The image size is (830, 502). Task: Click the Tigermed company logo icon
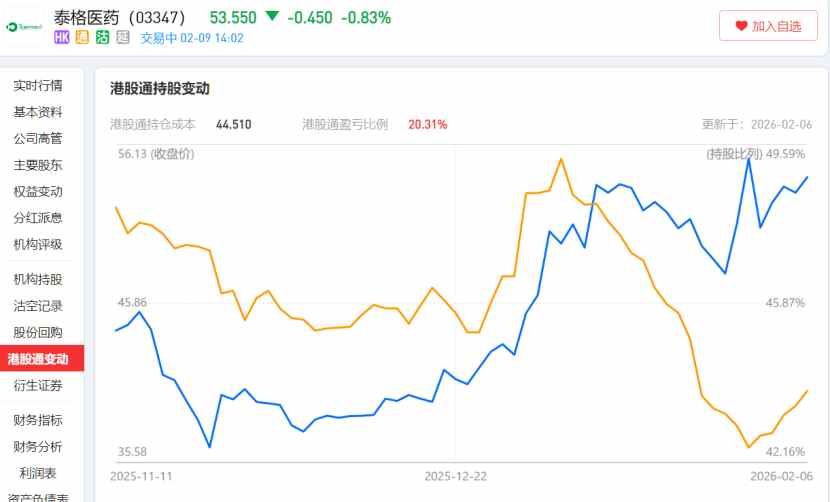click(x=24, y=26)
